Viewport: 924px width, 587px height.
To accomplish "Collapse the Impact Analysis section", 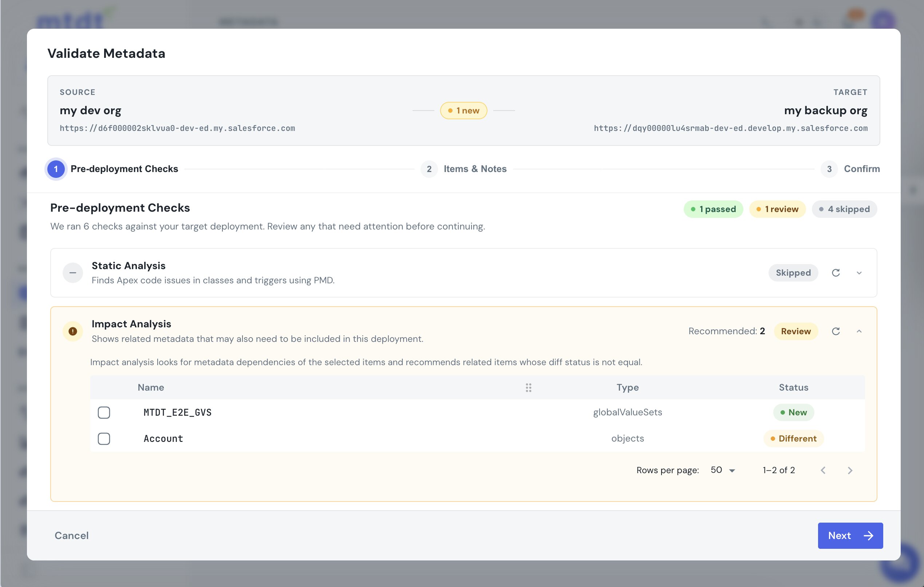I will tap(859, 331).
